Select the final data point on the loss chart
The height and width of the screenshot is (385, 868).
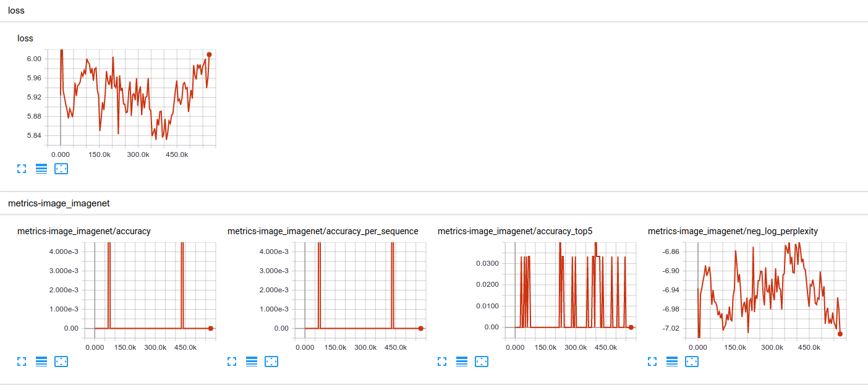(x=208, y=55)
